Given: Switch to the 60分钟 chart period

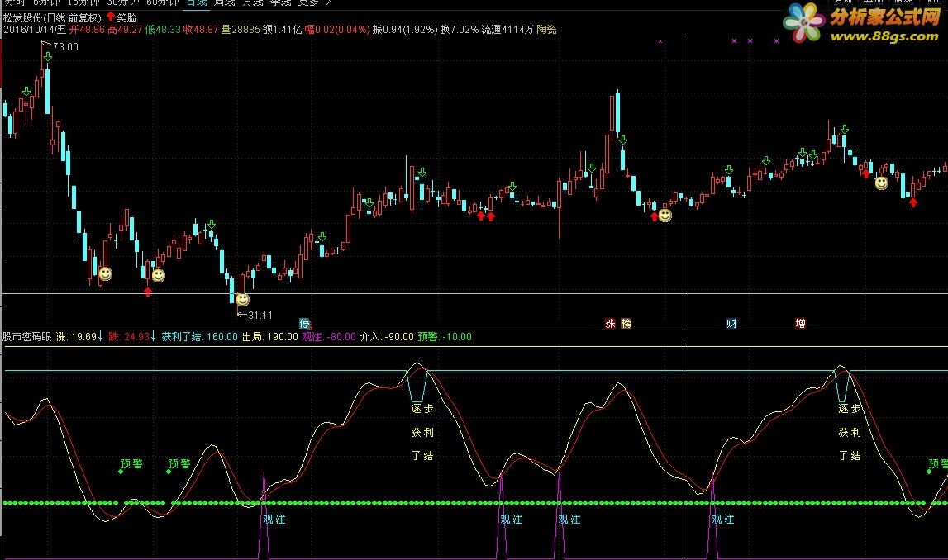Looking at the screenshot, I should pos(163,2).
